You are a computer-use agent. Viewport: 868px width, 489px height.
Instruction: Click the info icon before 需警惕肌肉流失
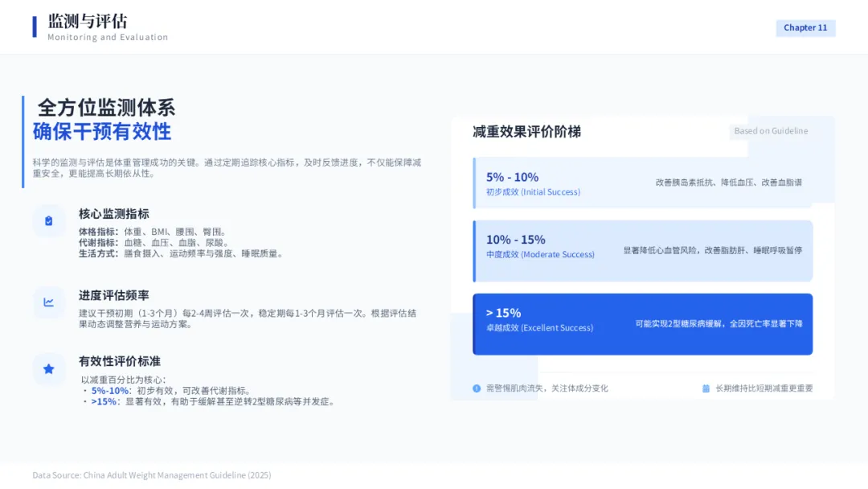coord(477,388)
